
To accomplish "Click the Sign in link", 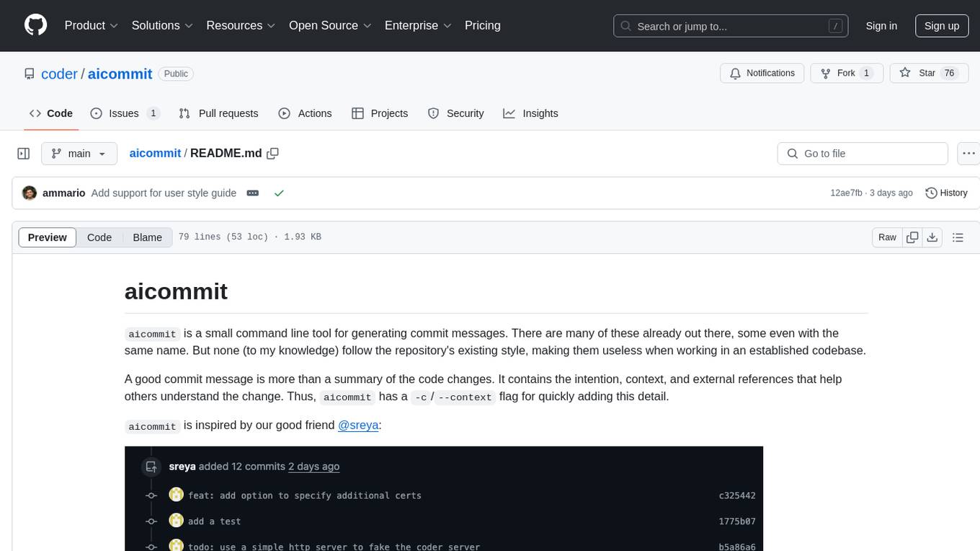I will [881, 26].
